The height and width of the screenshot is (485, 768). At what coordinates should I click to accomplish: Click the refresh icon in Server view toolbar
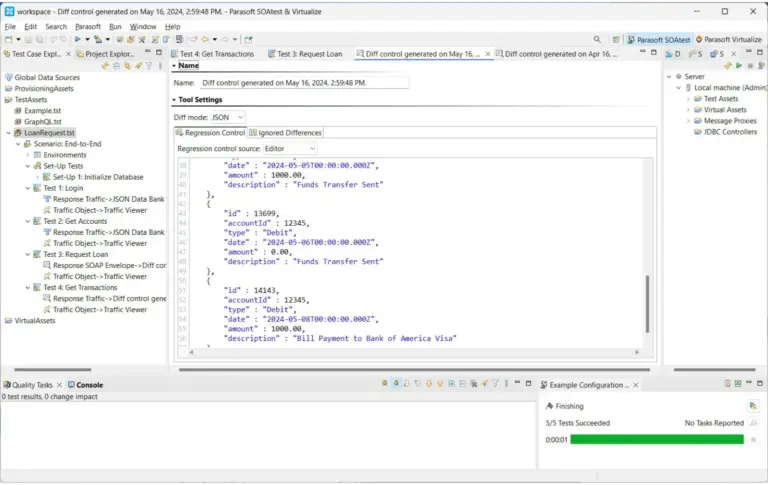pos(728,66)
